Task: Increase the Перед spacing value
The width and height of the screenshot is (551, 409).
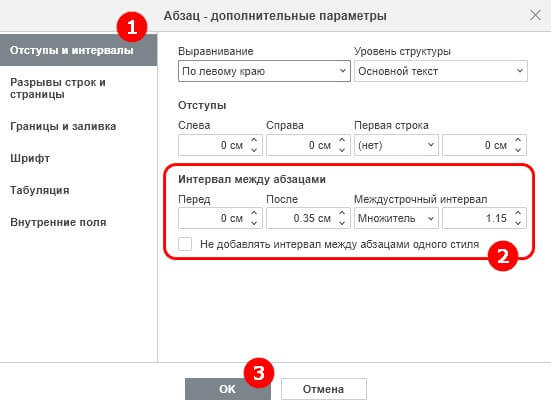Action: 254,213
